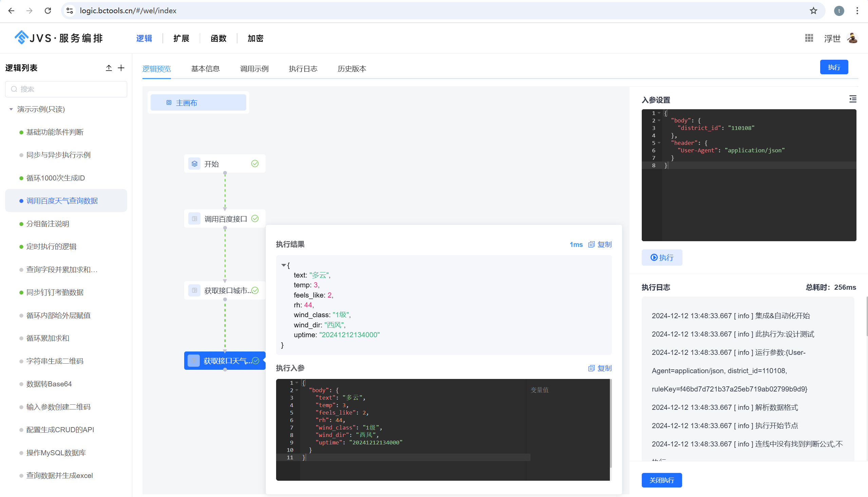
Task: Fold the "body" block in 入参设置 editor
Action: point(659,120)
